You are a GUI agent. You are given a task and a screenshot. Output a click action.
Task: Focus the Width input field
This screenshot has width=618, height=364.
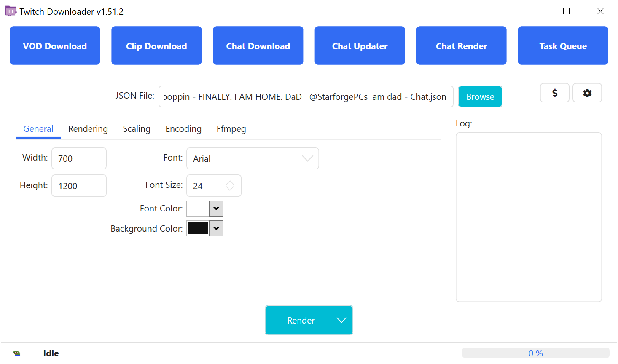tap(79, 158)
